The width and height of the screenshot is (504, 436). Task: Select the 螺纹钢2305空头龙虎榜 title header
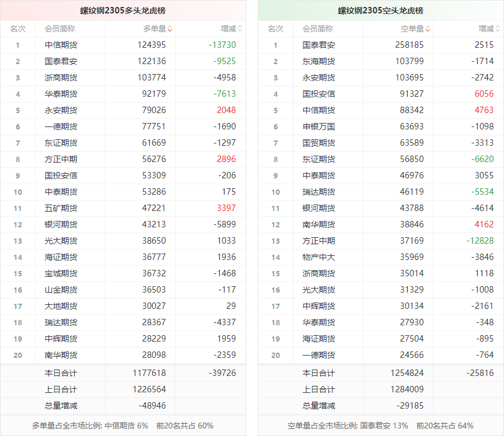(380, 10)
